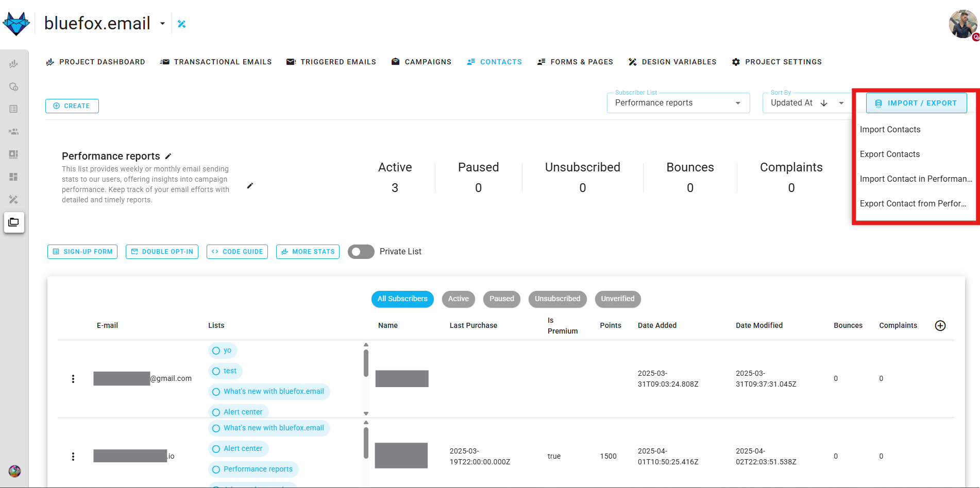The image size is (980, 488).
Task: Switch to Triggered Emails tab
Action: [x=331, y=62]
